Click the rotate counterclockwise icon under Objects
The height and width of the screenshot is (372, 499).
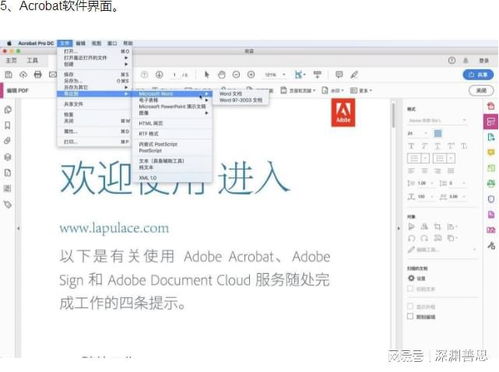pos(411,238)
